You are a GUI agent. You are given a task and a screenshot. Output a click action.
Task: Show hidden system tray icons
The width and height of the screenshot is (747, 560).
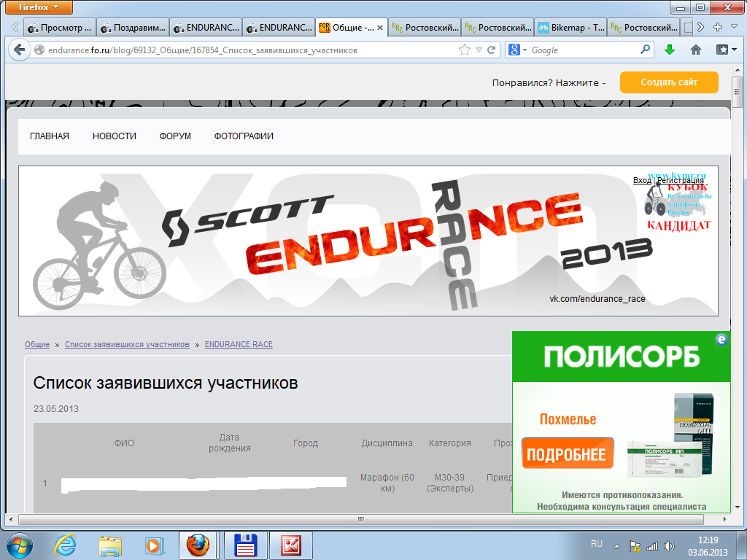pos(618,545)
